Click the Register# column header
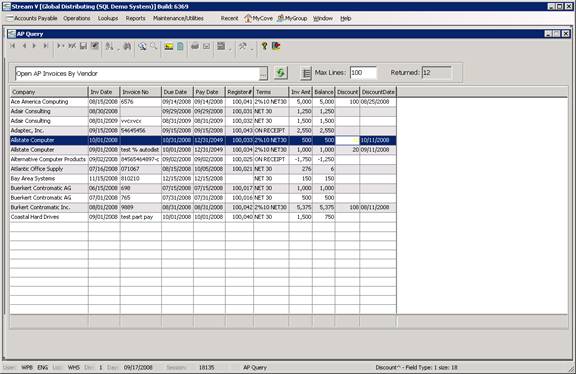The image size is (576, 374). click(240, 92)
